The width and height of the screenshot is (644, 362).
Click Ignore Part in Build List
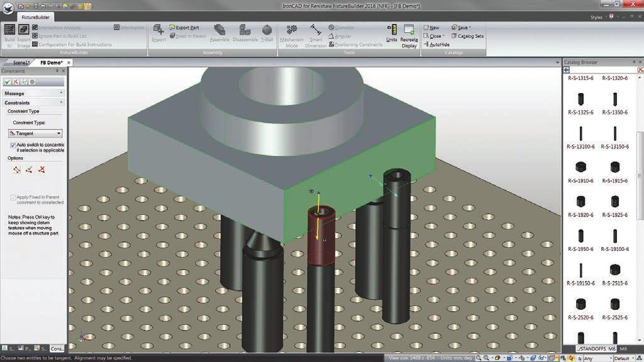[x=60, y=36]
